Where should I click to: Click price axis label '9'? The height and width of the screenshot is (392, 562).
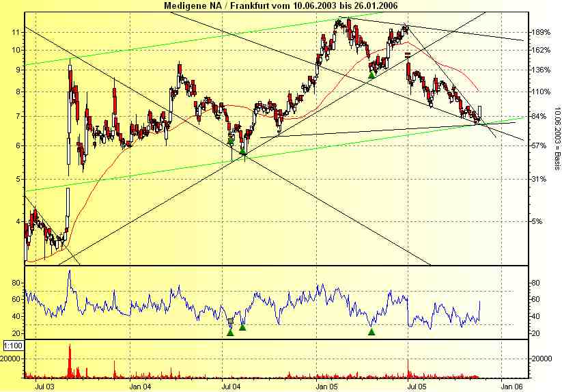pyautogui.click(x=17, y=70)
